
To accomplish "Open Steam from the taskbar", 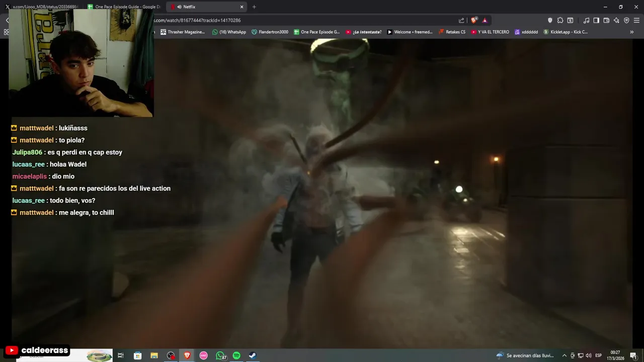I will pyautogui.click(x=253, y=355).
